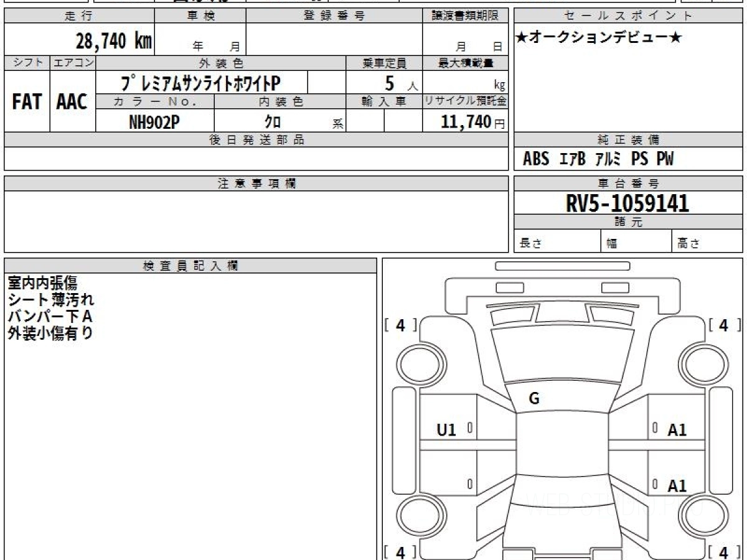Click the AAC air conditioner value
This screenshot has height=560, width=747.
73,101
